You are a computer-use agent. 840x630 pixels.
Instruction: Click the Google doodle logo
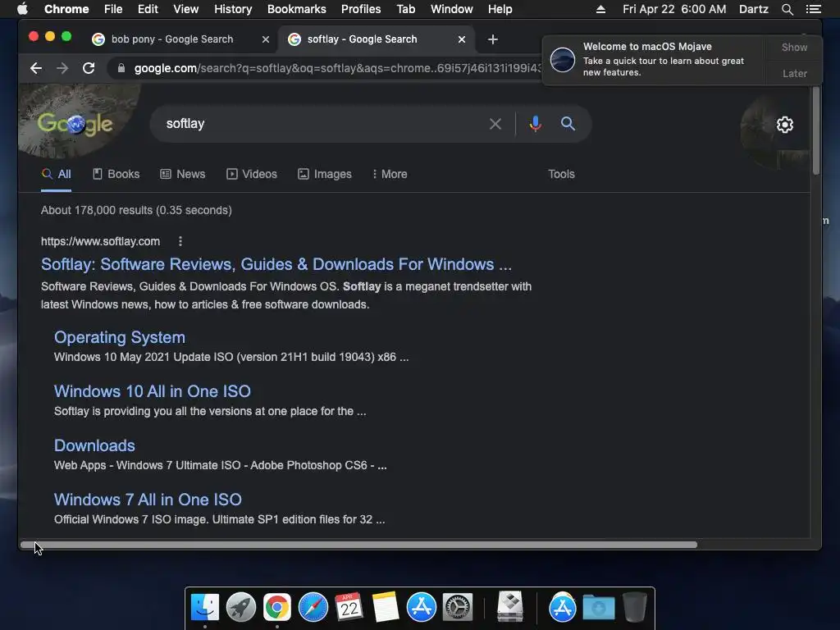(x=75, y=124)
